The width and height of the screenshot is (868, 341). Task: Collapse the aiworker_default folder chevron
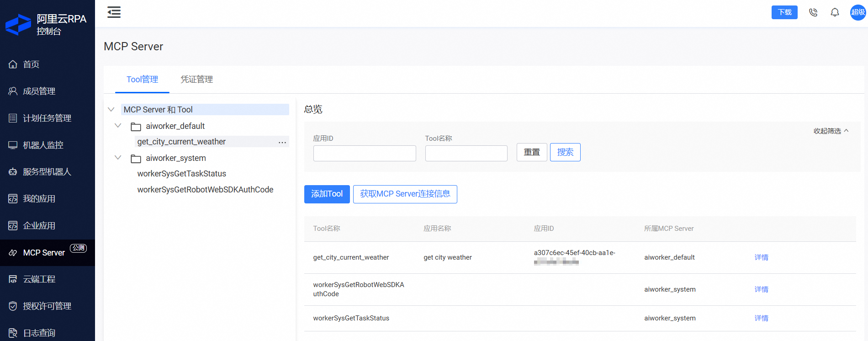[x=118, y=126]
